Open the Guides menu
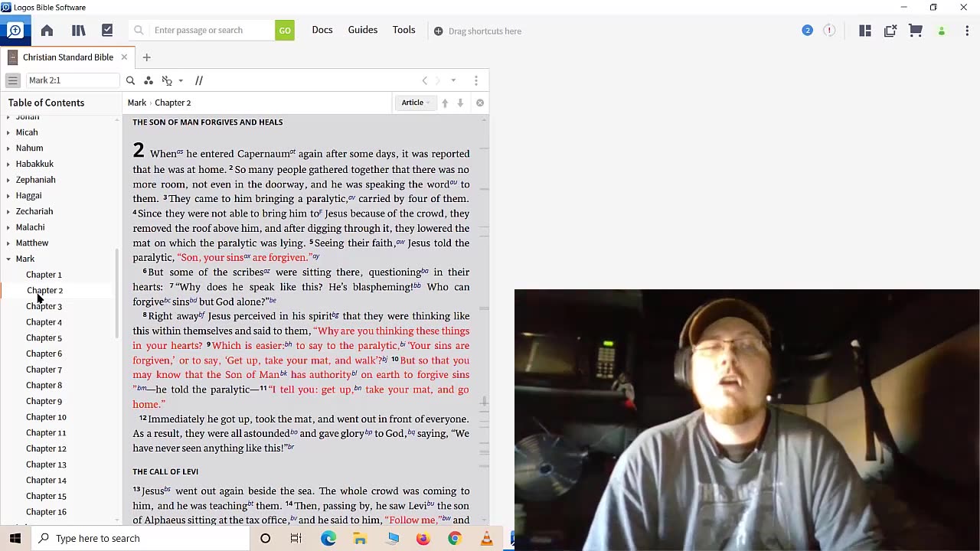 363,30
